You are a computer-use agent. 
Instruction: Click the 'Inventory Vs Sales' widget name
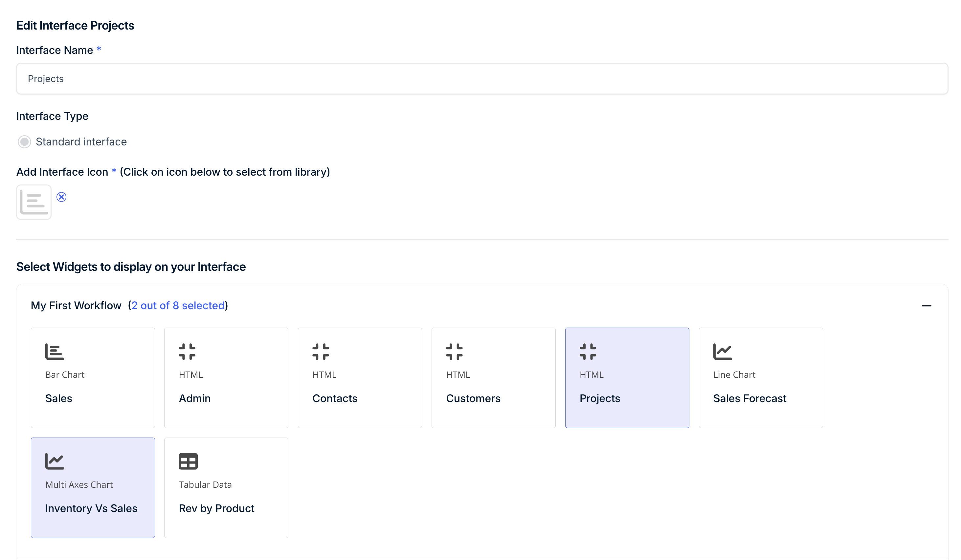pyautogui.click(x=91, y=508)
